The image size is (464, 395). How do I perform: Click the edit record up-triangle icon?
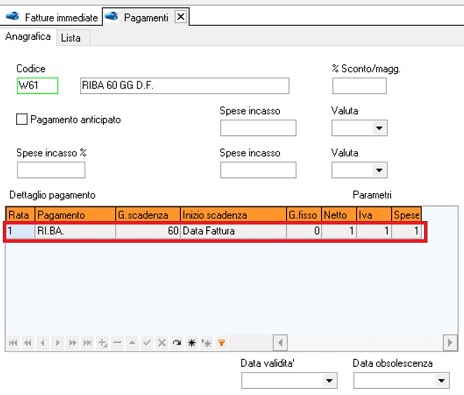132,343
